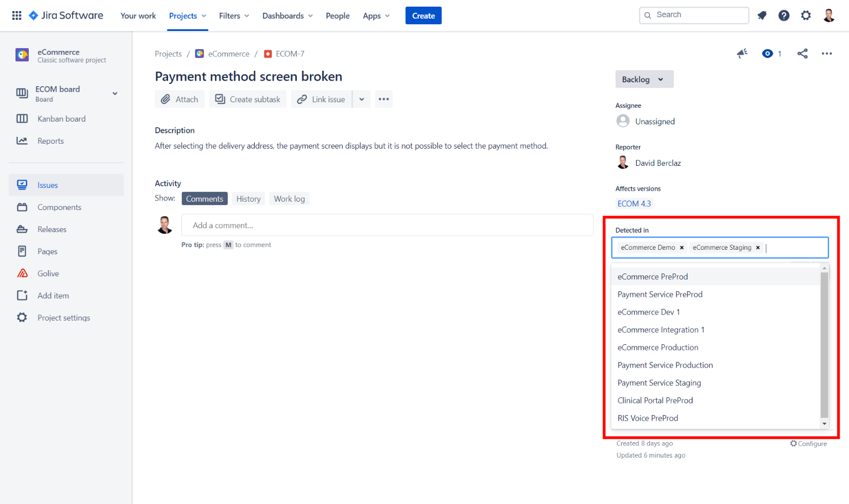Viewport: 849px width, 504px height.
Task: Open the app switcher grid icon
Action: [17, 15]
